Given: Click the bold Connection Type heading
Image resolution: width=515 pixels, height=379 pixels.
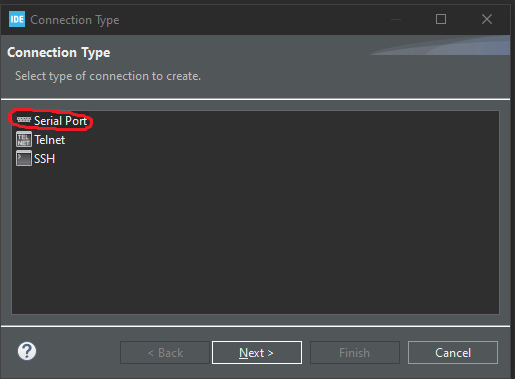Looking at the screenshot, I should point(59,53).
